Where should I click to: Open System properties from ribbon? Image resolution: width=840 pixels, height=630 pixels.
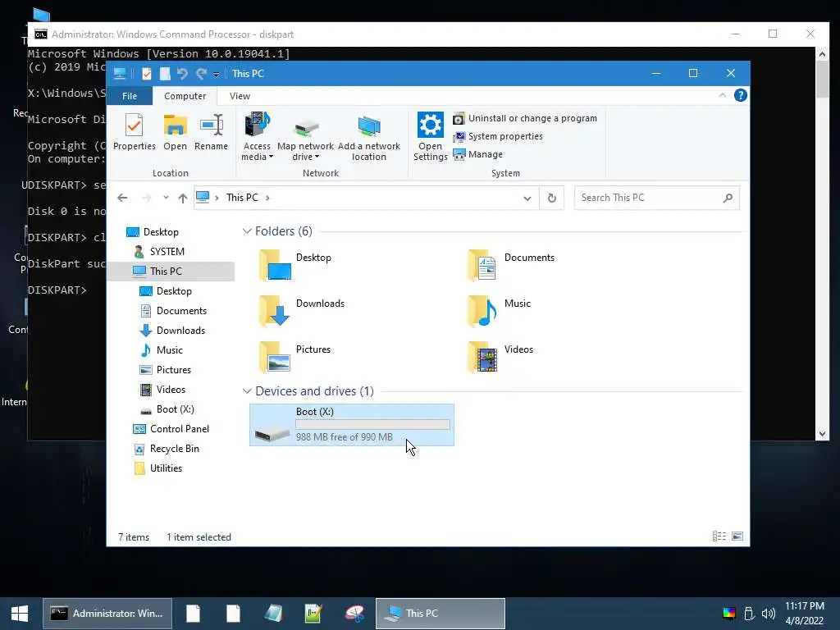point(498,137)
